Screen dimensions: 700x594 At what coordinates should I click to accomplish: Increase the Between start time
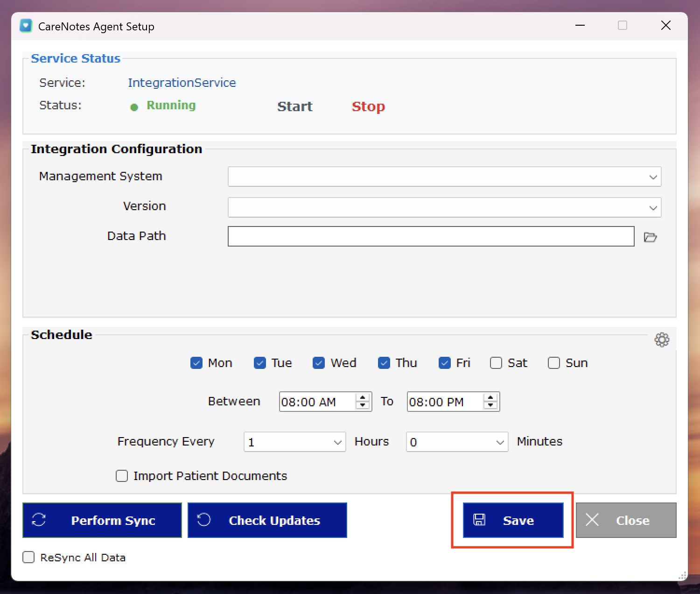pyautogui.click(x=363, y=397)
